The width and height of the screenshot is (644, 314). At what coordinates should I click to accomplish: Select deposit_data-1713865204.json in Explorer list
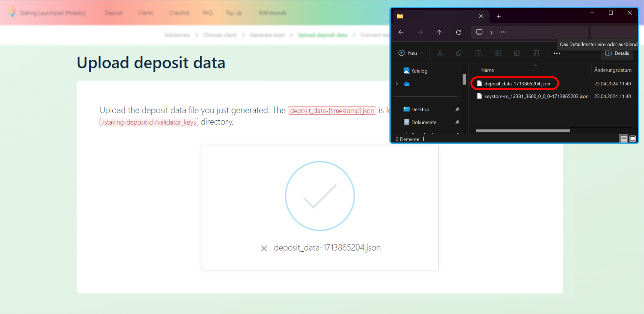click(517, 84)
